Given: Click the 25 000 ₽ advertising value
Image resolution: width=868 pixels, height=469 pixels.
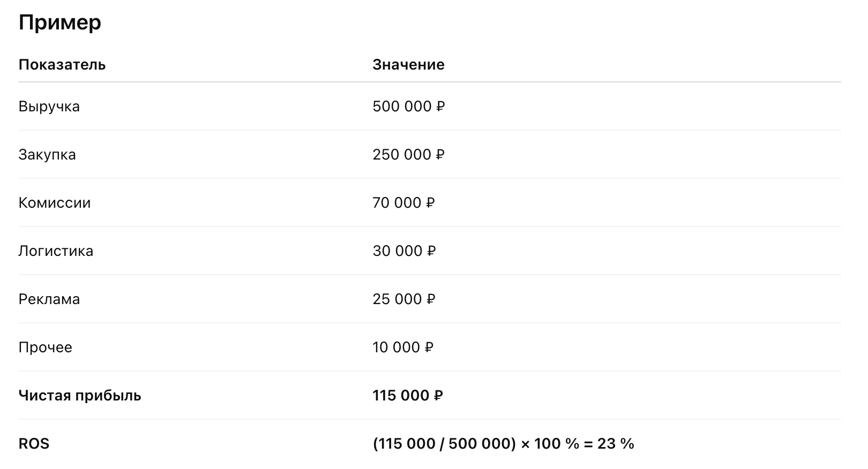Looking at the screenshot, I should [403, 299].
